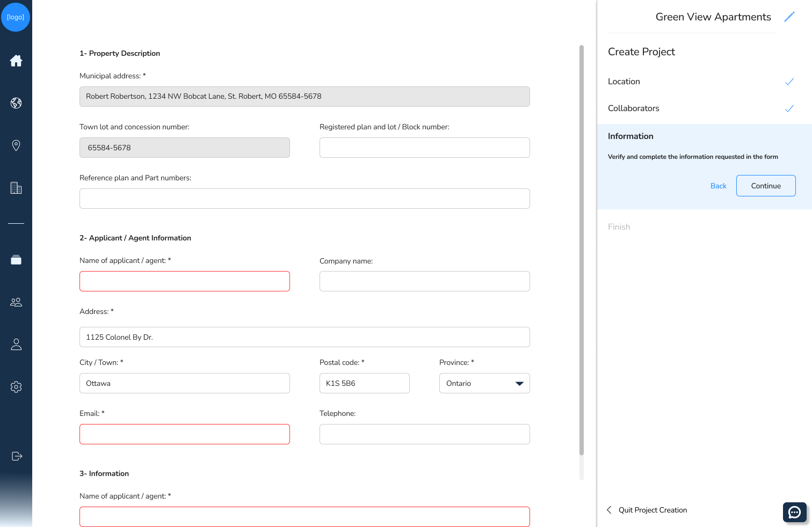This screenshot has width=812, height=527.
Task: Open the settings gear icon
Action: click(16, 387)
